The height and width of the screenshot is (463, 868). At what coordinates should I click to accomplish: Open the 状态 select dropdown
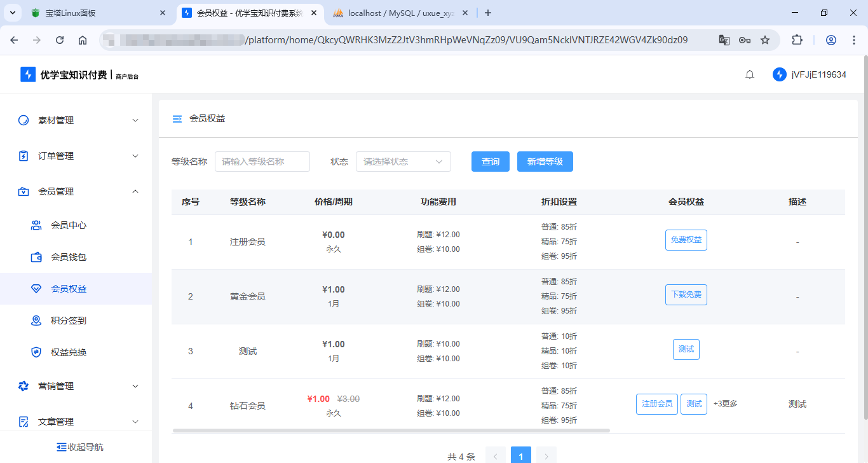pyautogui.click(x=403, y=162)
